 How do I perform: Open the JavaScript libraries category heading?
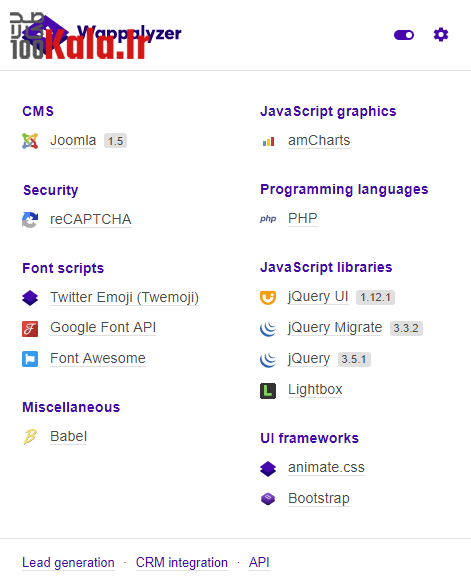point(326,267)
